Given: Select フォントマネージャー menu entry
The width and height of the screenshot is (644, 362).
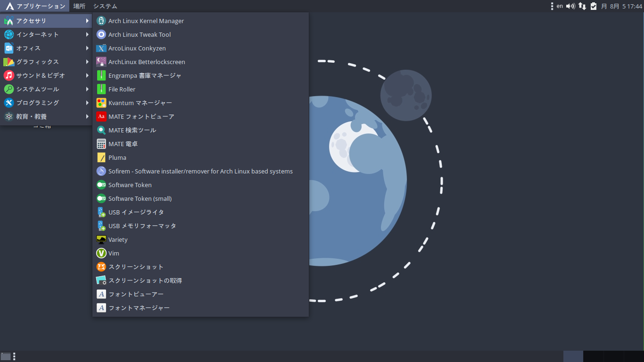Looking at the screenshot, I should [x=200, y=308].
